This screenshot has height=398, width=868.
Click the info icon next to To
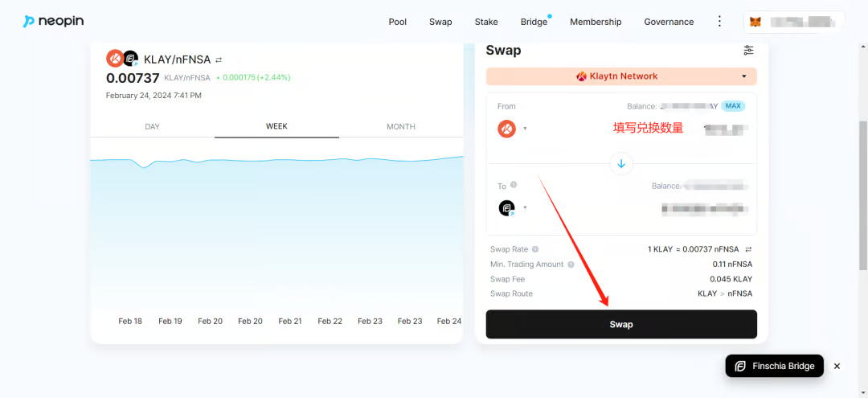[514, 185]
